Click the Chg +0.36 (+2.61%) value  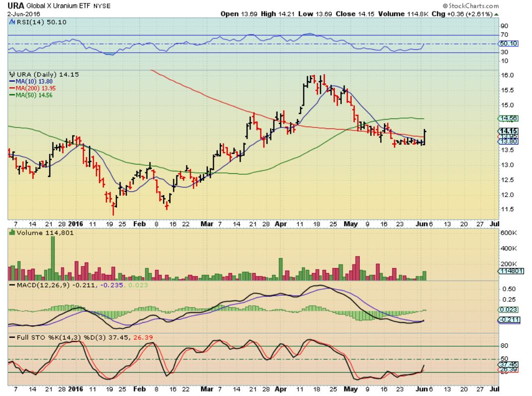(462, 14)
